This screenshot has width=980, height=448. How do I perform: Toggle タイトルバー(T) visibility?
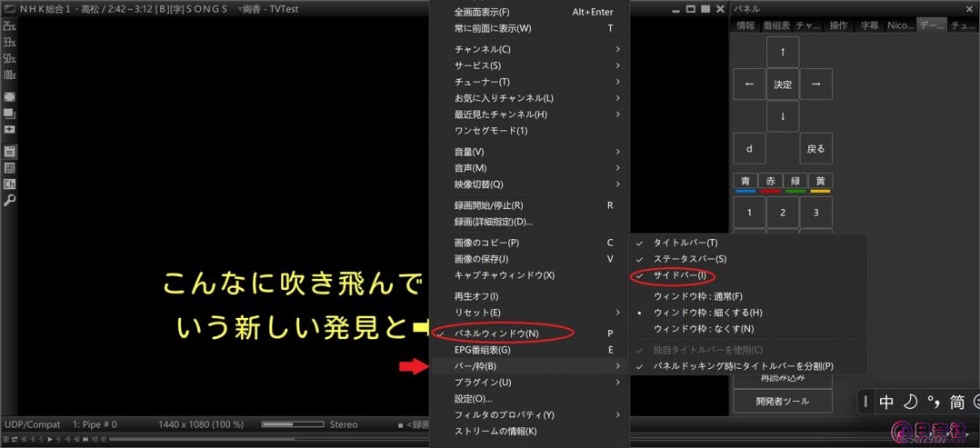click(747, 243)
